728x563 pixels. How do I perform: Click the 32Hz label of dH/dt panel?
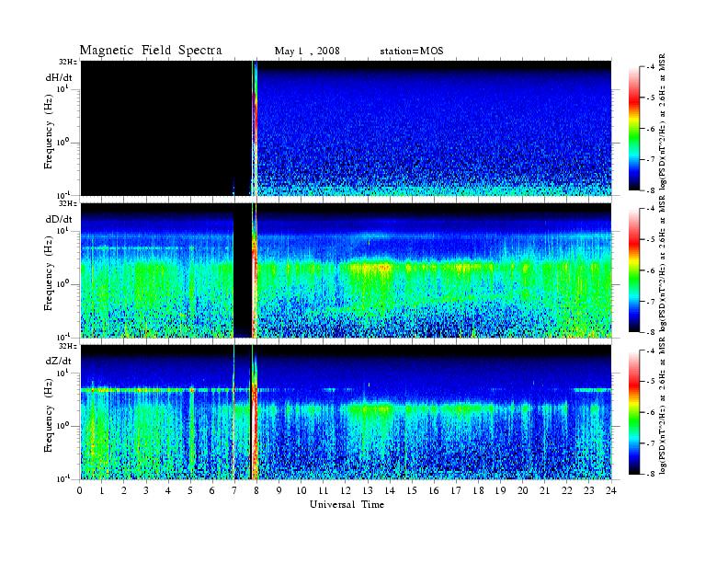click(67, 62)
